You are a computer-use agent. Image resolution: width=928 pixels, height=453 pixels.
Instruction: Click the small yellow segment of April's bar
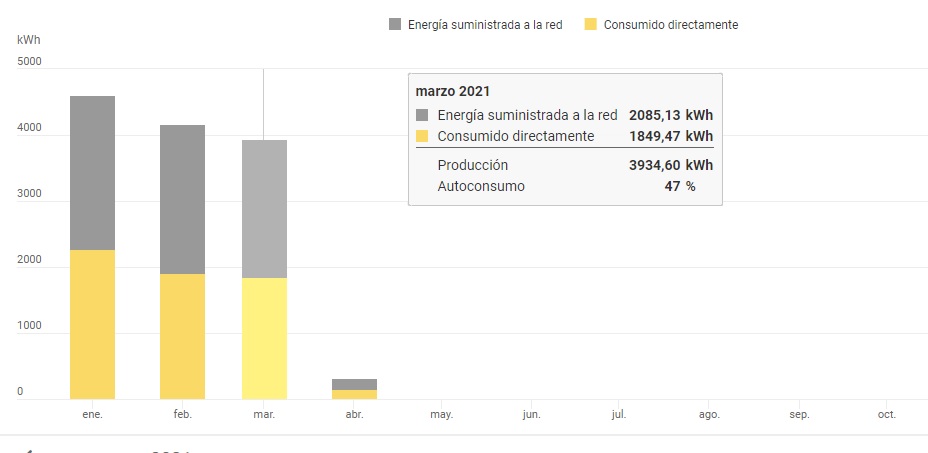pos(354,395)
